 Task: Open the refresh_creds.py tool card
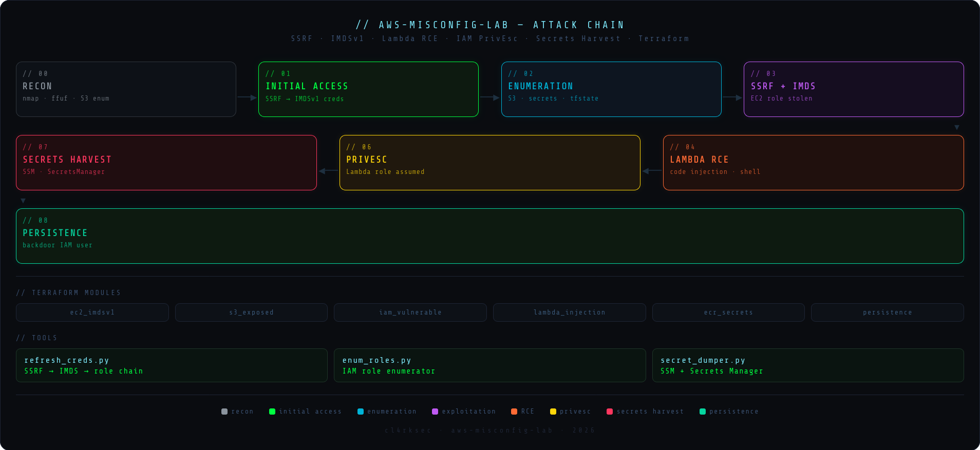click(x=172, y=365)
